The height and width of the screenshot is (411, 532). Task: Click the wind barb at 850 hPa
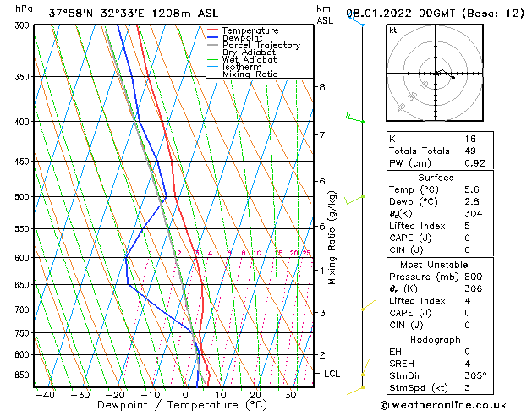(365, 367)
